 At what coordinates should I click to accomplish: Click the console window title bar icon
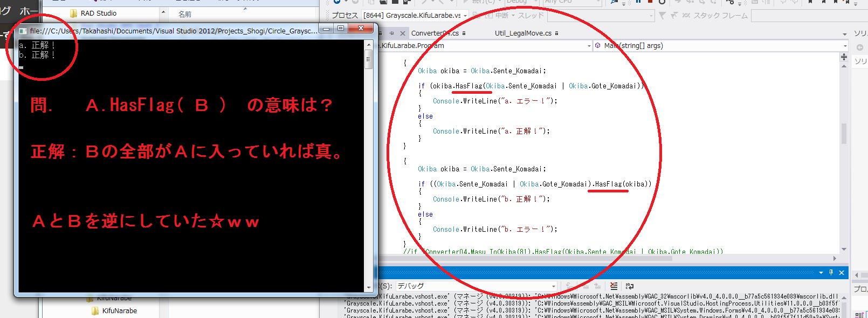(x=23, y=31)
